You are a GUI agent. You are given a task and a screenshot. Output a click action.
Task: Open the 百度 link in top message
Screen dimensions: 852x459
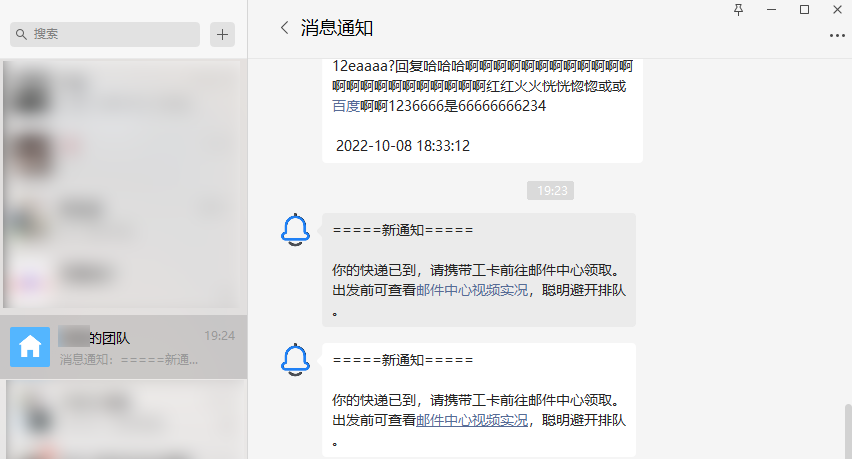pyautogui.click(x=346, y=106)
